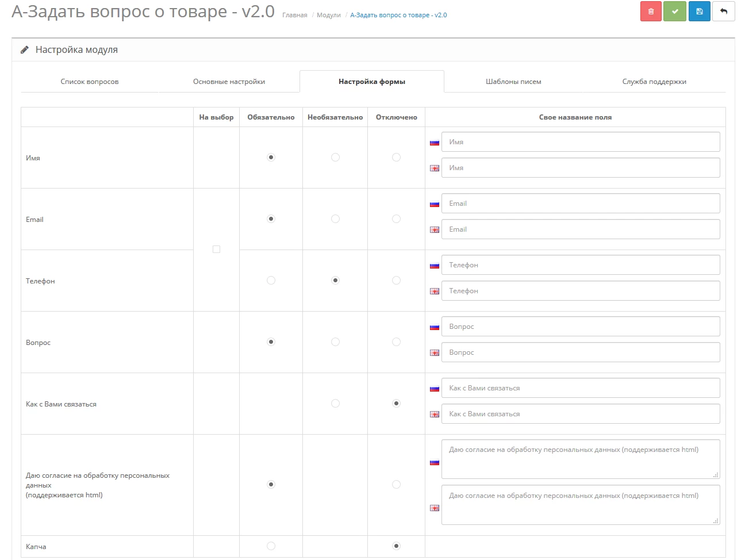Click the red trash delete button
The image size is (745, 560).
651,11
